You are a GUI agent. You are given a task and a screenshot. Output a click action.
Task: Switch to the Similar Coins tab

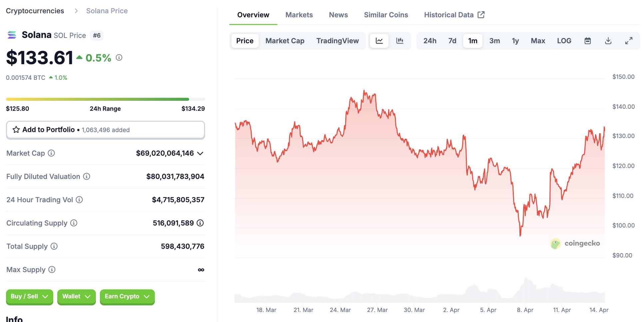tap(386, 15)
